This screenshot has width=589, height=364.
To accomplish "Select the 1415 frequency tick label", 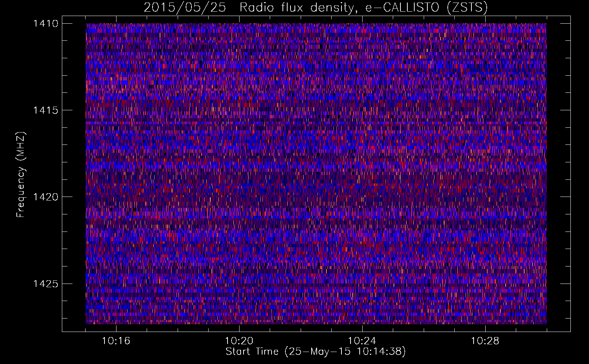I will [x=46, y=110].
